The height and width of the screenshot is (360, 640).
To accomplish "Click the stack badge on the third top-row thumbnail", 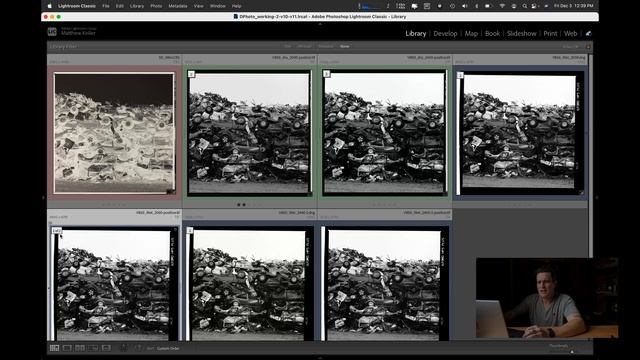I will pos(326,74).
